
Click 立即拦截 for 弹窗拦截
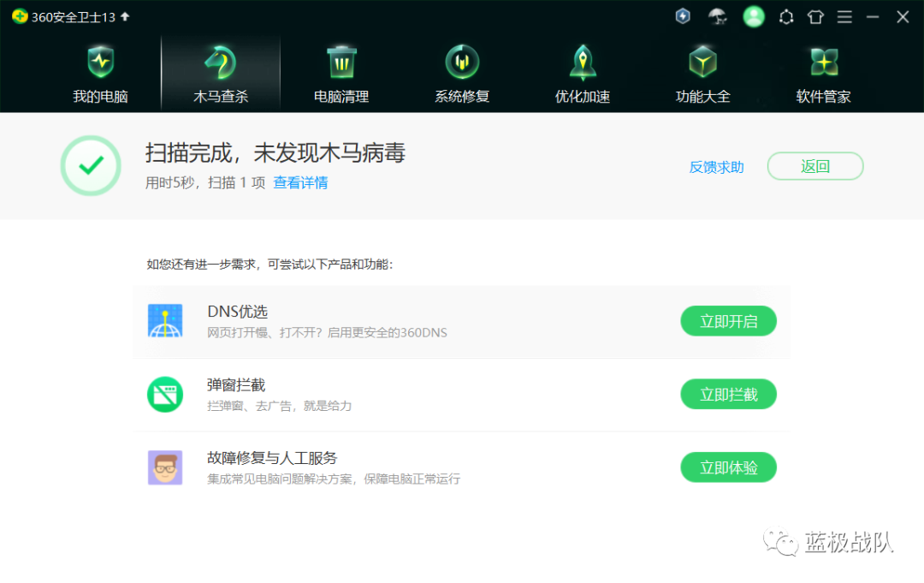pos(728,395)
